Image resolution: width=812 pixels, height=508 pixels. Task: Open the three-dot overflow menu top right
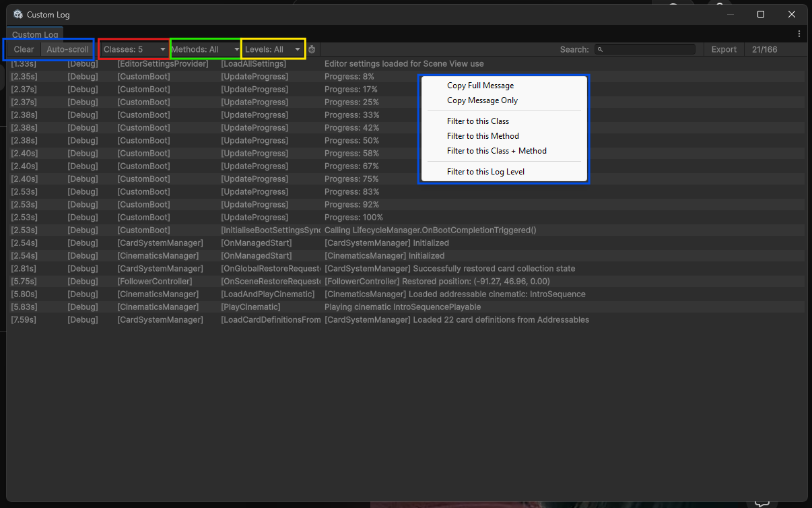point(799,33)
